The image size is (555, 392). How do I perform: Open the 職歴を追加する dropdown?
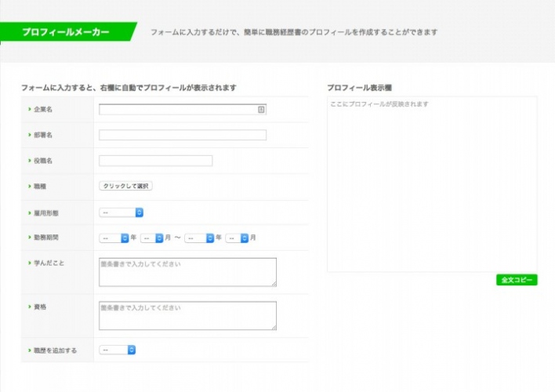[117, 350]
